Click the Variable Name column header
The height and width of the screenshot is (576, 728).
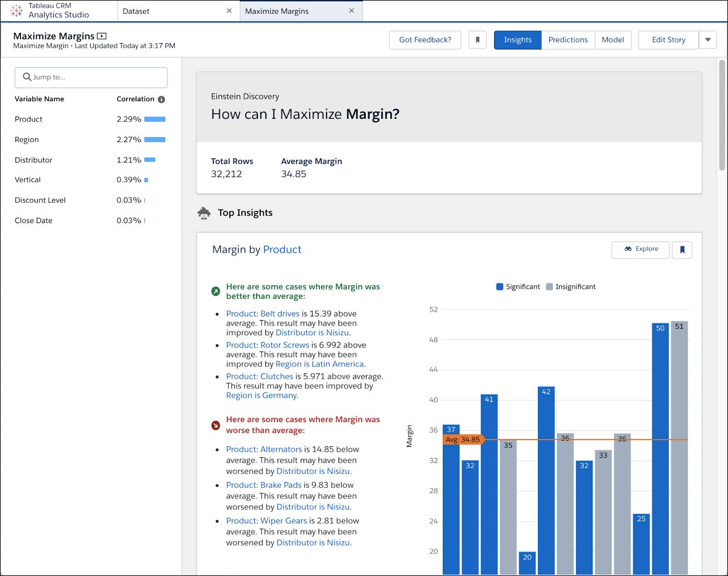pos(40,99)
